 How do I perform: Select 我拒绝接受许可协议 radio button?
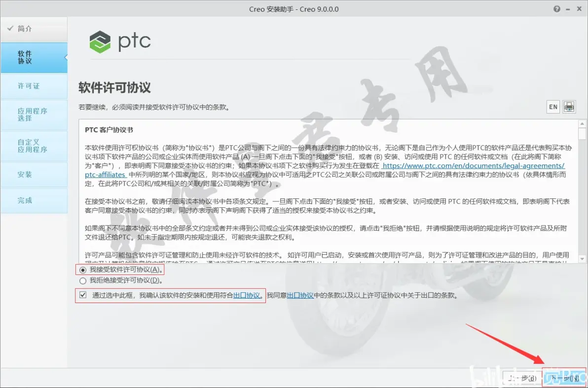pos(83,281)
